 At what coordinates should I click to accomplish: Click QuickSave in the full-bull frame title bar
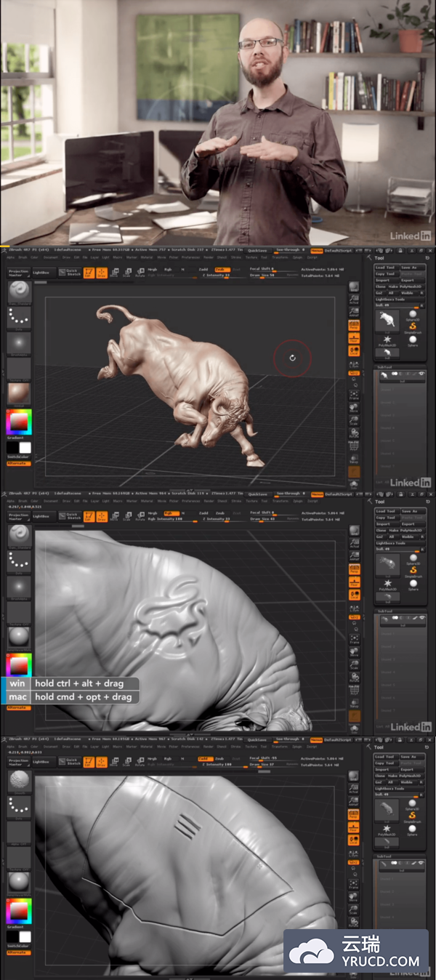(x=257, y=251)
